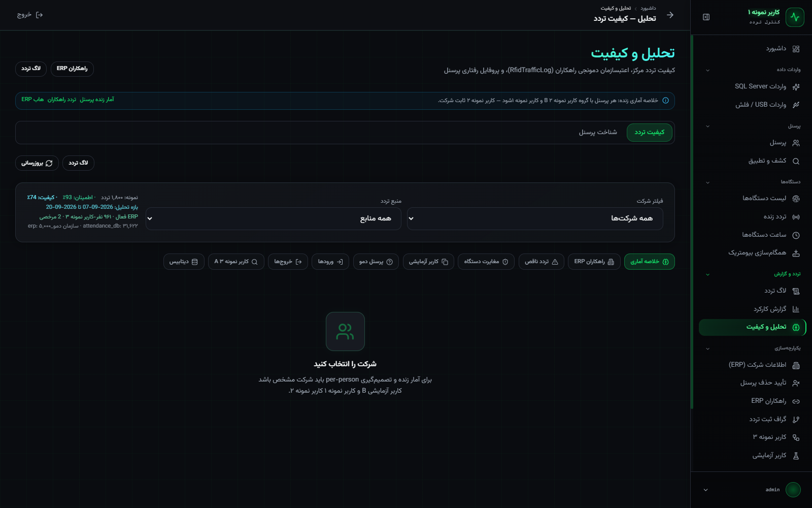Screen dimensions: 812x508
Task: Open the همه منابع source dropdown
Action: tap(274, 218)
